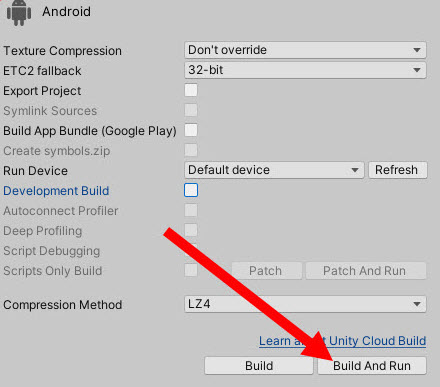This screenshot has height=387, width=440.
Task: Open the Texture Compression dropdown
Action: 305,50
